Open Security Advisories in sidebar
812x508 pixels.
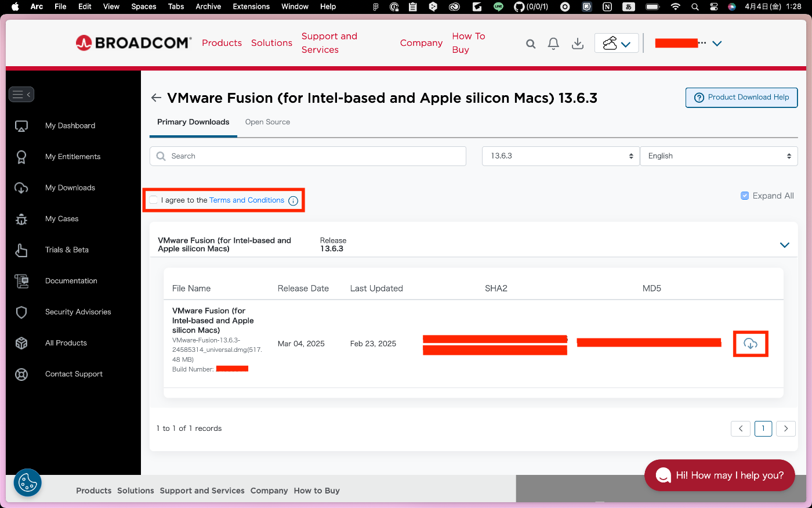click(x=78, y=312)
